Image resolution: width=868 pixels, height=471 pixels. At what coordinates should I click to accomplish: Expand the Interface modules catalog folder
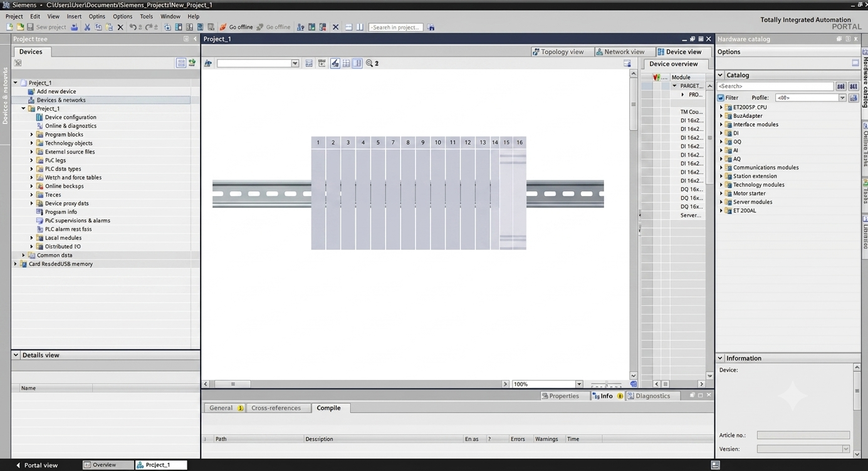coord(721,125)
